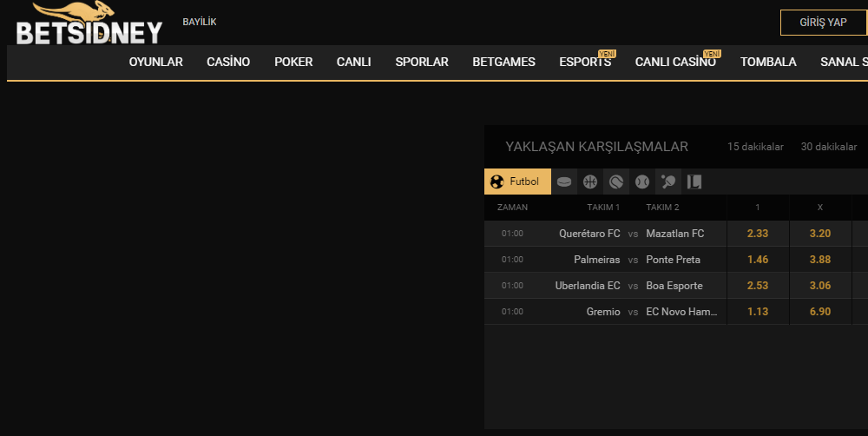
Task: Pick draw odds 3.20 for Querétaro match
Action: point(820,234)
